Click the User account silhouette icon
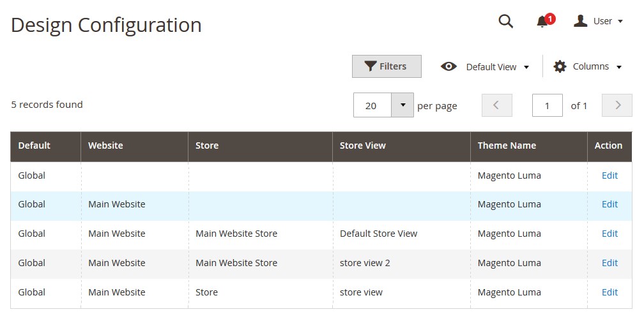The width and height of the screenshot is (644, 321). (580, 21)
